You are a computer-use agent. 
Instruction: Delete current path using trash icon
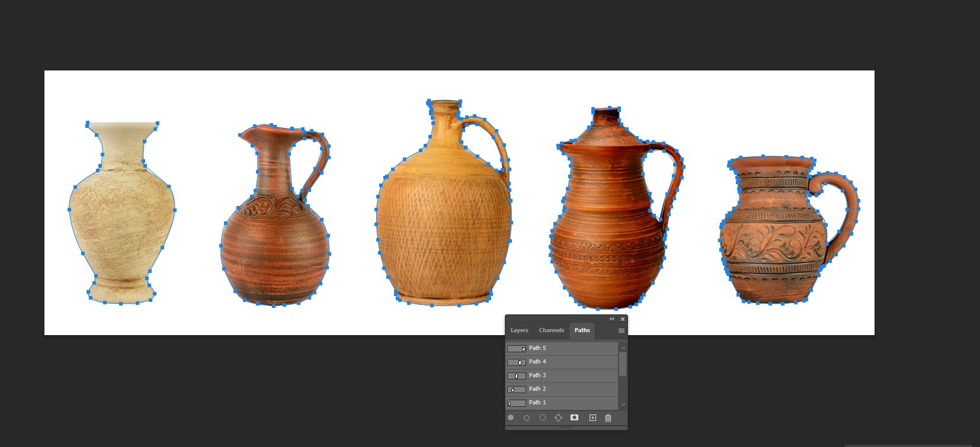tap(608, 417)
